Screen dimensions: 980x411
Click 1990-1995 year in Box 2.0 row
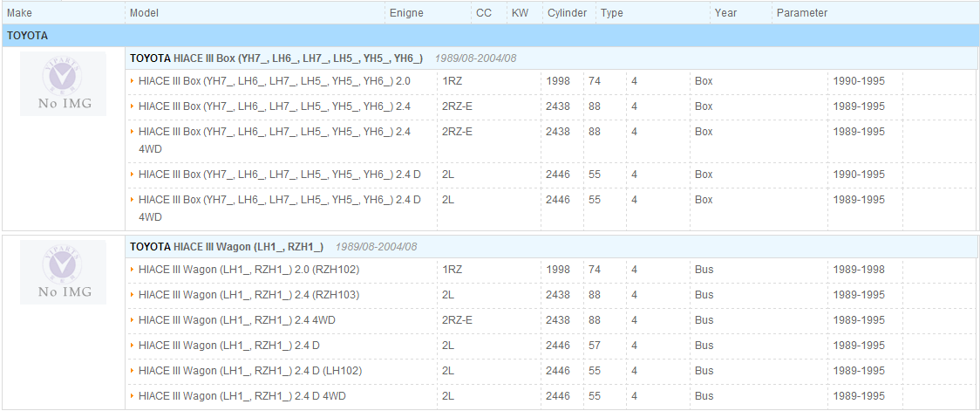point(860,80)
